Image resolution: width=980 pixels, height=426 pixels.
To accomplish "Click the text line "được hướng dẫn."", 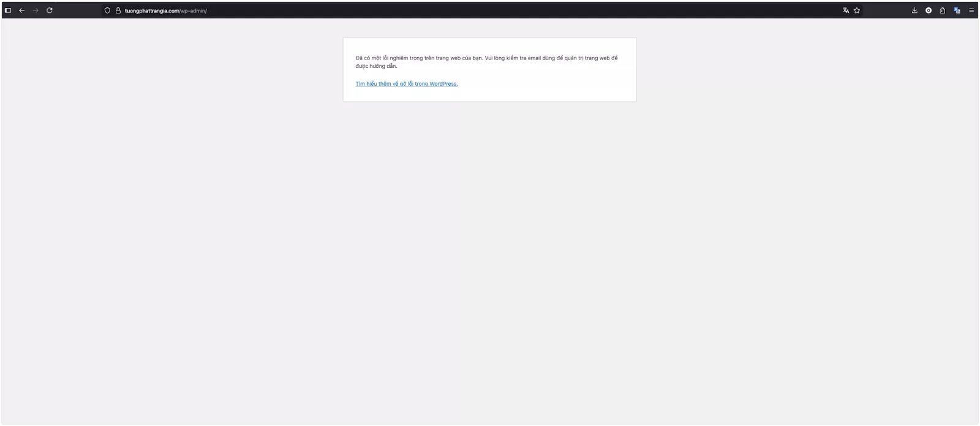I will point(377,66).
